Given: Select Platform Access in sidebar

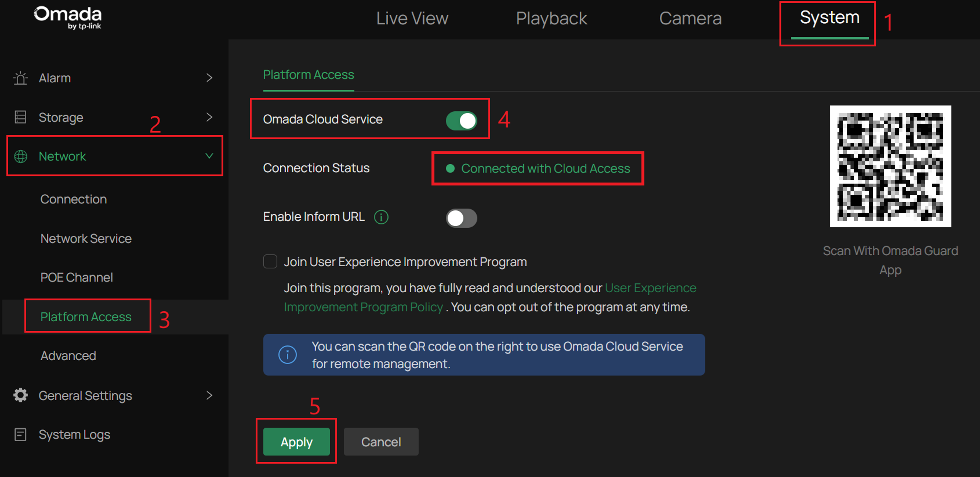Looking at the screenshot, I should coord(86,316).
